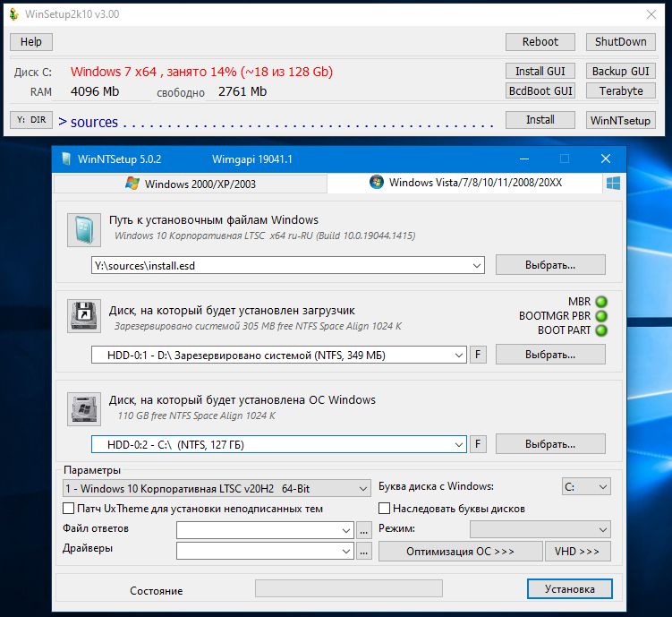Click the WinSetup2k10 title bar icon
The image size is (672, 617).
click(14, 14)
